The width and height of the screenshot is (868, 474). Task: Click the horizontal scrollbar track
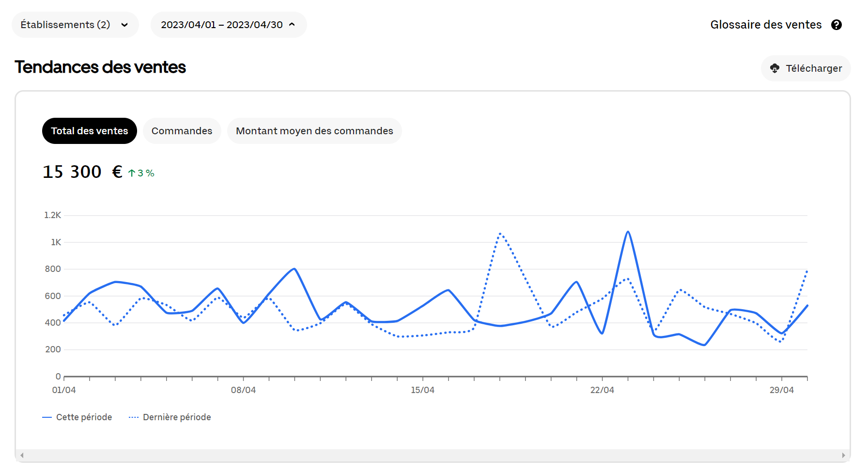coord(433,455)
